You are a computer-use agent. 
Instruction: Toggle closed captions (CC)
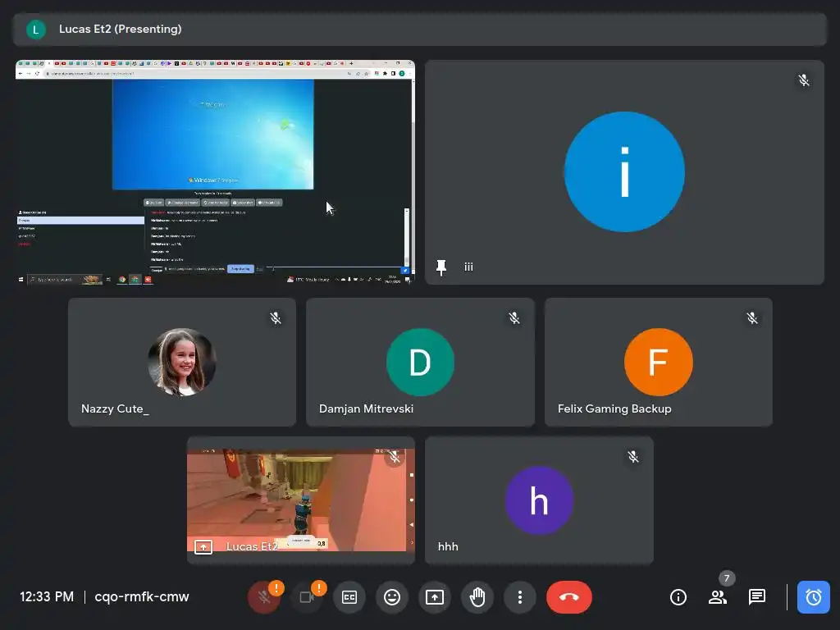pos(349,597)
